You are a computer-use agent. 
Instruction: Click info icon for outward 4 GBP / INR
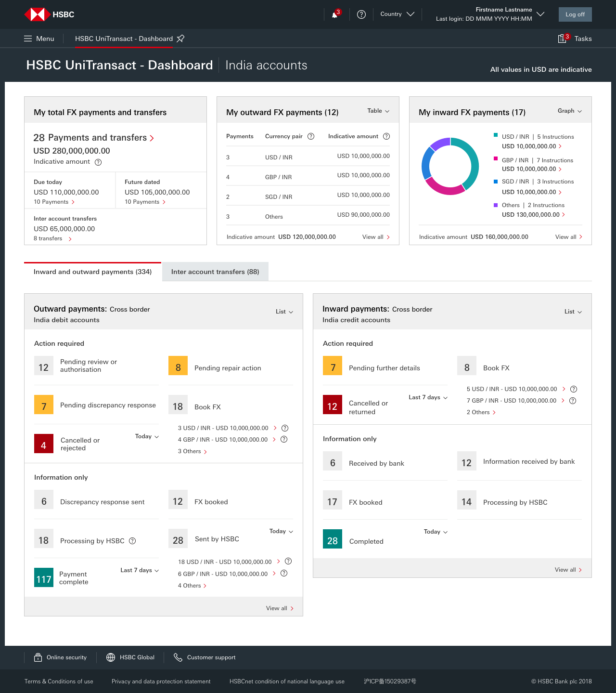coord(284,439)
